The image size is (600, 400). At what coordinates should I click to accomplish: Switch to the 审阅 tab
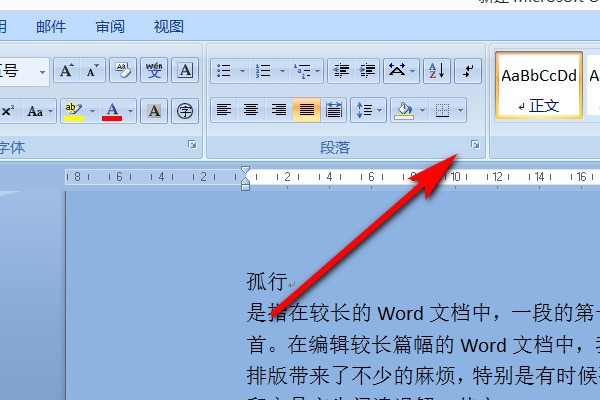111,27
